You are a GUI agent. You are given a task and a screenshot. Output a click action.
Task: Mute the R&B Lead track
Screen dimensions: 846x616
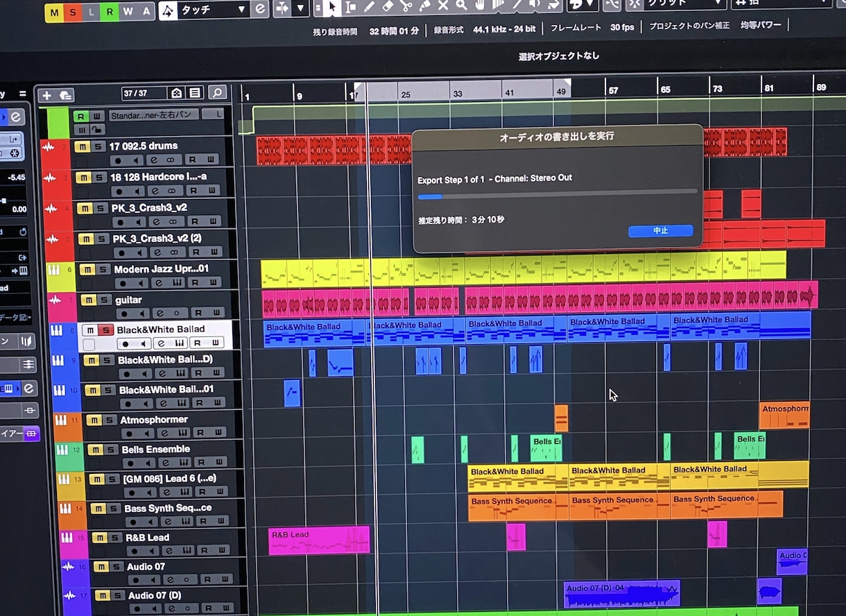tap(98, 538)
